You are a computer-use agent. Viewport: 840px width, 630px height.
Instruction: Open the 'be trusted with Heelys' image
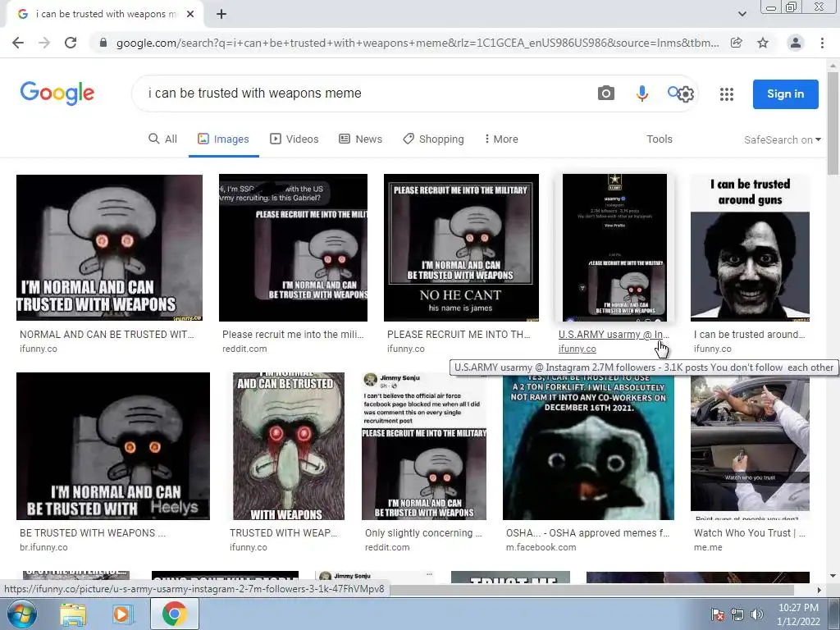click(x=113, y=446)
